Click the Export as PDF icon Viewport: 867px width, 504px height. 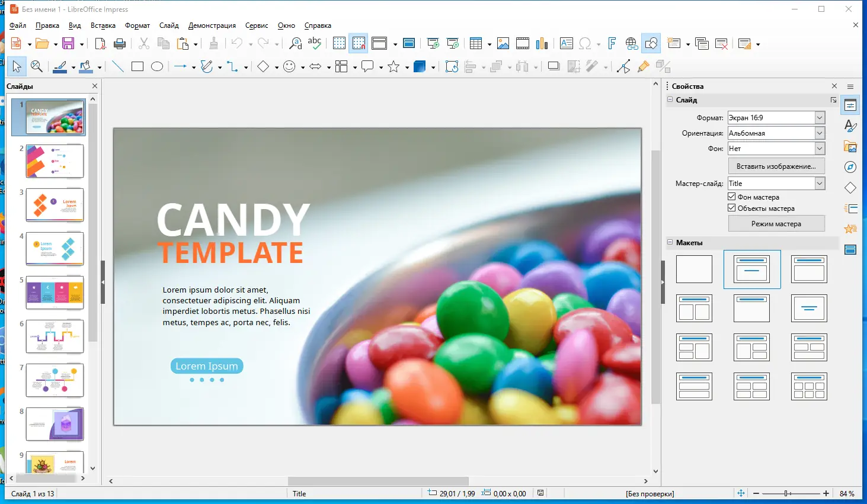(100, 43)
